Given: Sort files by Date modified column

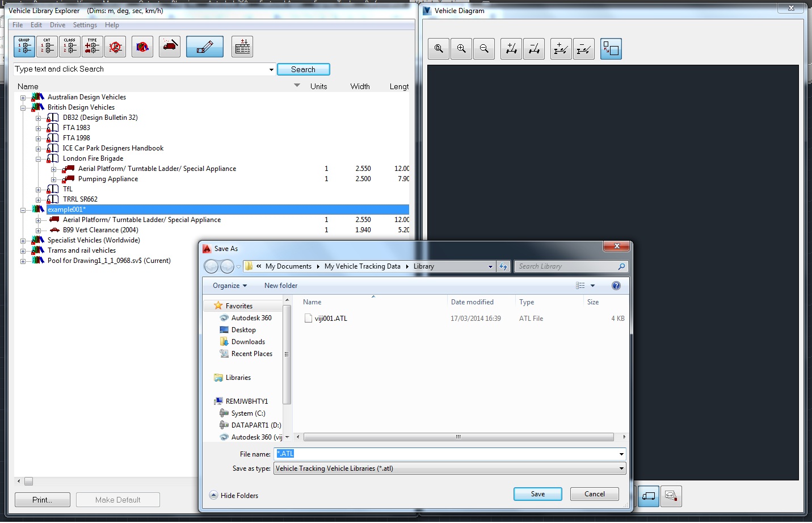Looking at the screenshot, I should click(472, 302).
